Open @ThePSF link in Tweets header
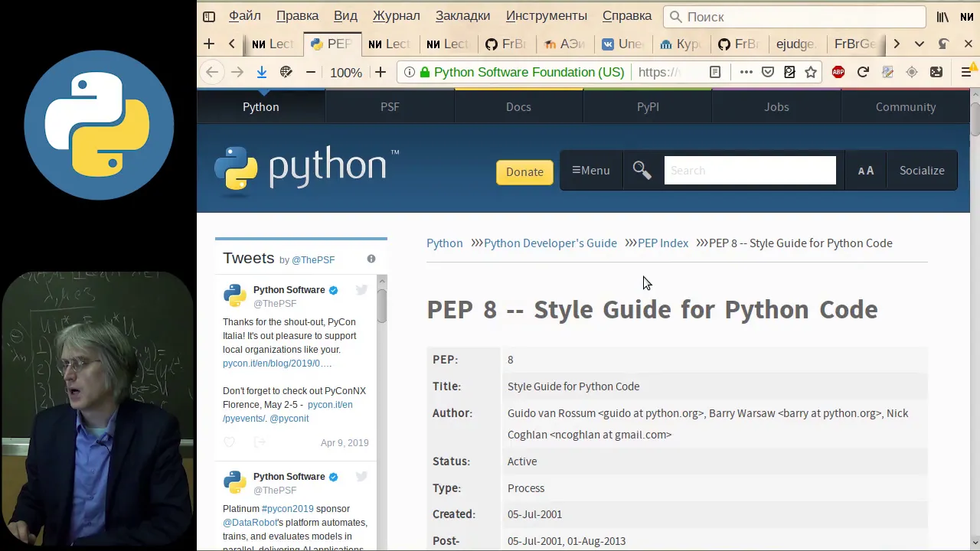 313,260
